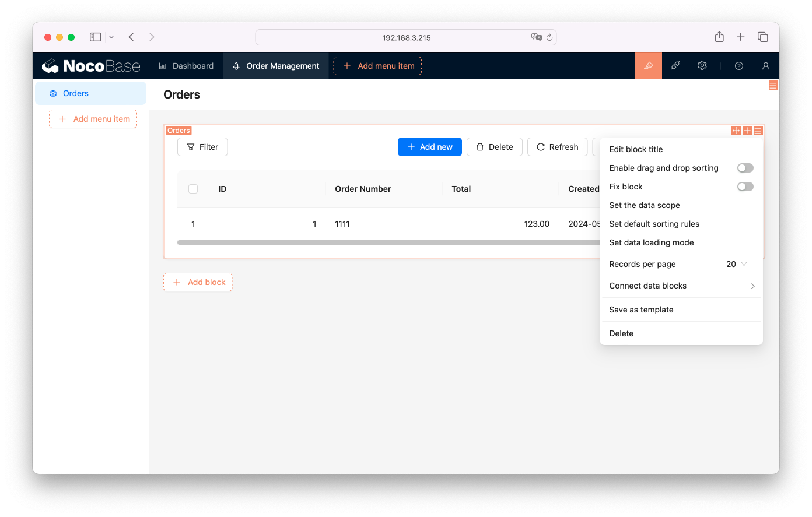This screenshot has width=812, height=517.
Task: Open the user profile icon
Action: coord(766,66)
